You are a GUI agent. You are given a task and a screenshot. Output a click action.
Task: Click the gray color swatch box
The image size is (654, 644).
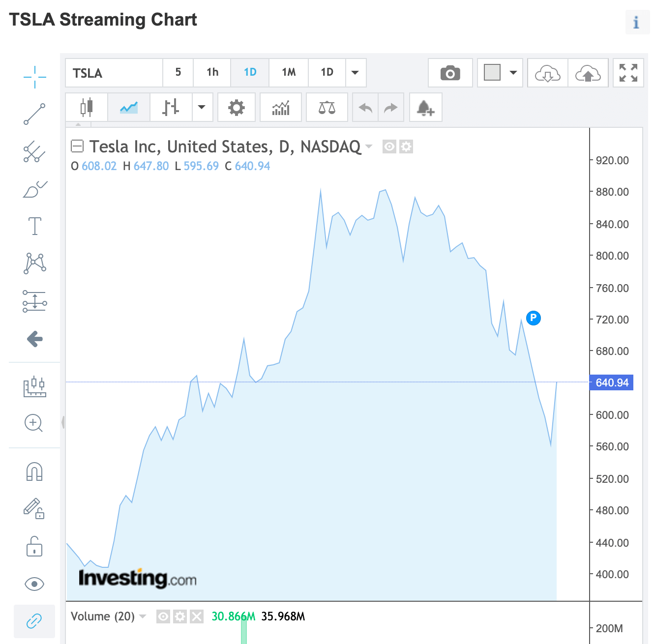pos(492,73)
